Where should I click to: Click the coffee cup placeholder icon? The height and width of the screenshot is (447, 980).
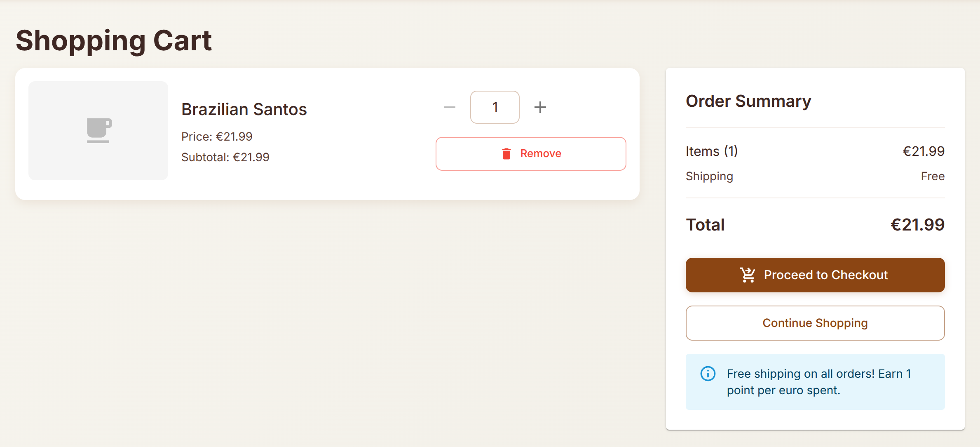tap(99, 130)
